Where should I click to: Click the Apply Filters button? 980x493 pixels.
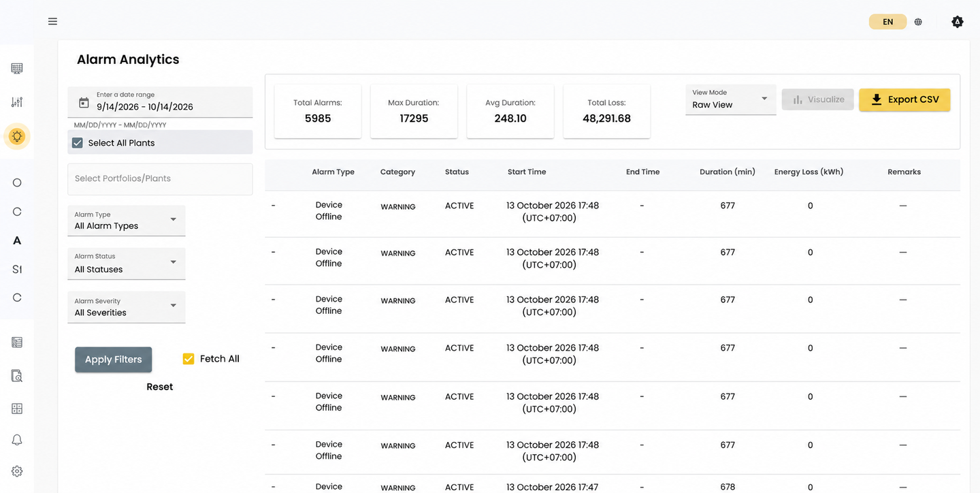click(x=114, y=360)
